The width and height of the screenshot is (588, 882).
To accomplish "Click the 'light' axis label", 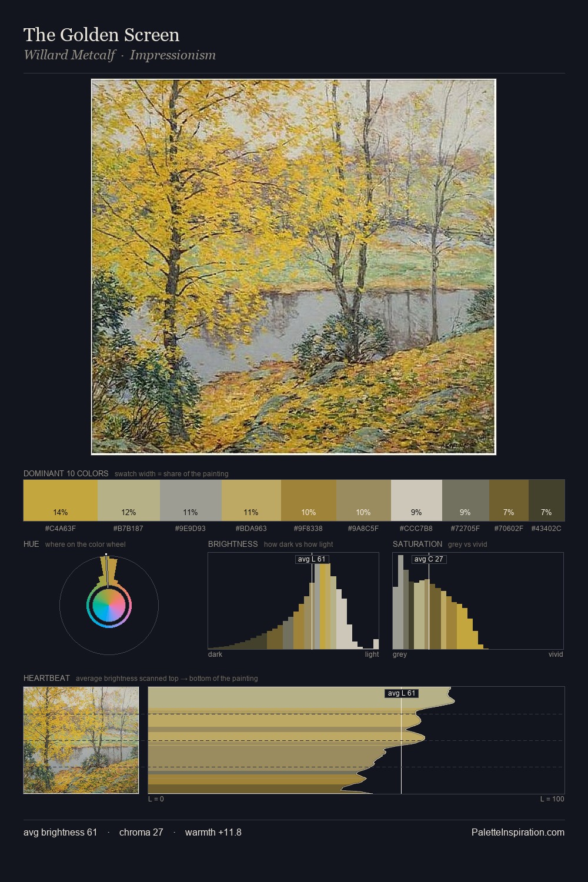I will point(372,654).
